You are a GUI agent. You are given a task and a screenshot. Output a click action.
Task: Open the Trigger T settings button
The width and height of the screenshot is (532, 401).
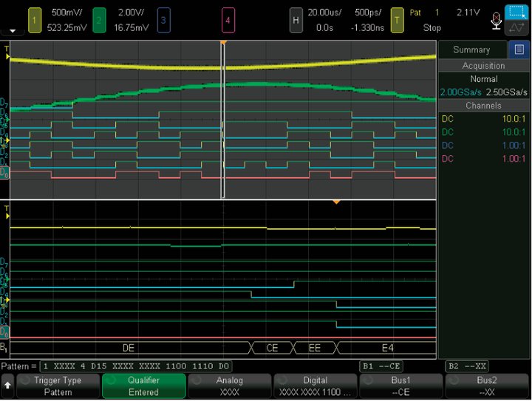point(397,21)
